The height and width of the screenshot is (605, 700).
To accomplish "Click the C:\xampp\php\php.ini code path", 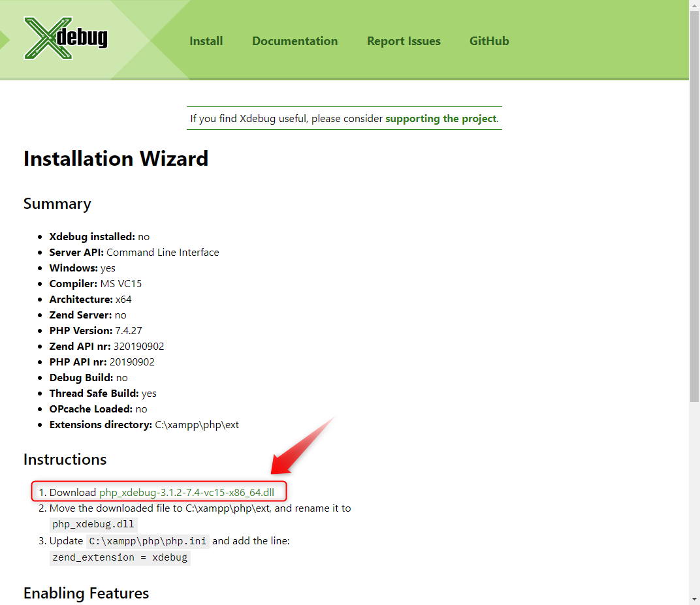I will [148, 541].
